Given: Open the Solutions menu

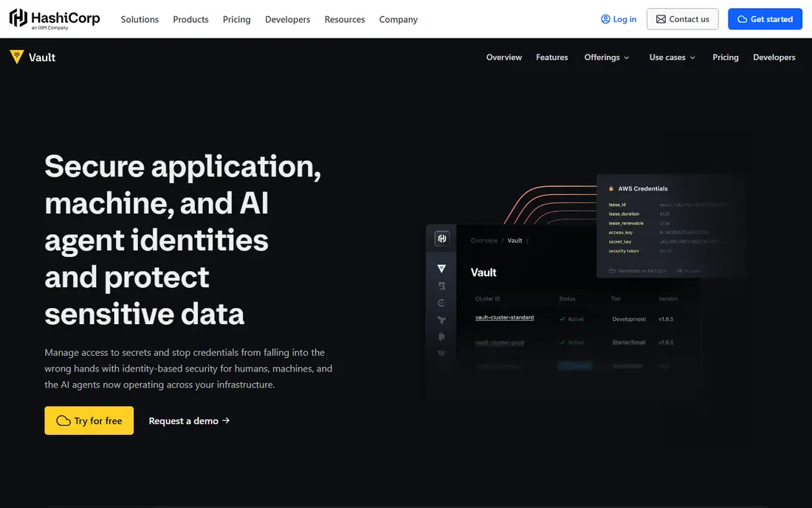Looking at the screenshot, I should point(140,19).
